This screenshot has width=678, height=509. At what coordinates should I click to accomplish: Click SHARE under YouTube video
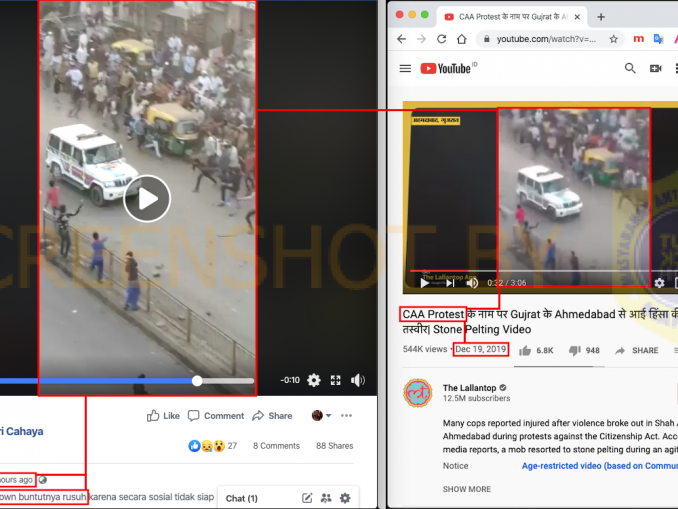pyautogui.click(x=636, y=350)
